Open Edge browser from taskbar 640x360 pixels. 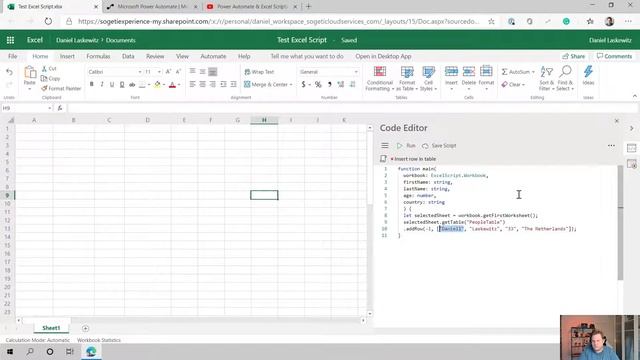(91, 351)
